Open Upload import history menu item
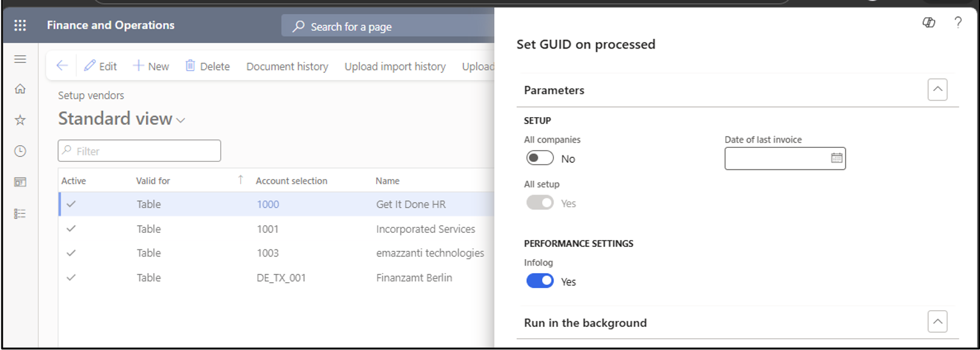This screenshot has width=980, height=350. coord(395,67)
